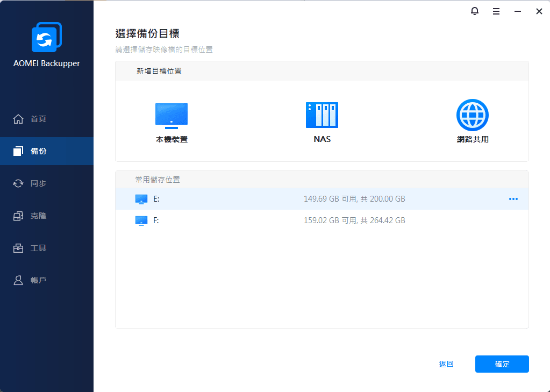Image resolution: width=550 pixels, height=392 pixels.
Task: Click 149.69 GB 可用, 共 200.00 GB text
Action: 354,199
